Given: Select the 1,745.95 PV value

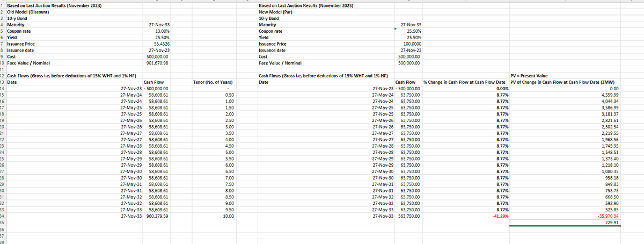Looking at the screenshot, I should [610, 146].
